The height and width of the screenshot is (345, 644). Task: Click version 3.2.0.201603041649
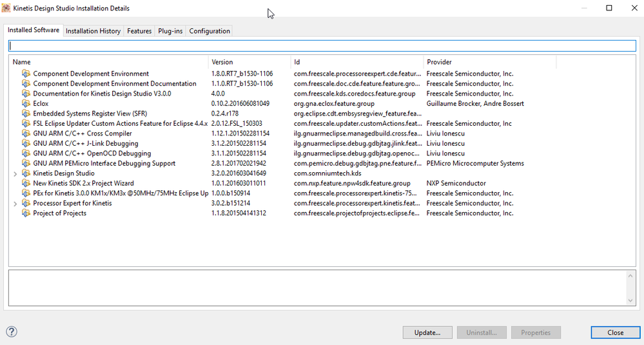tap(239, 173)
